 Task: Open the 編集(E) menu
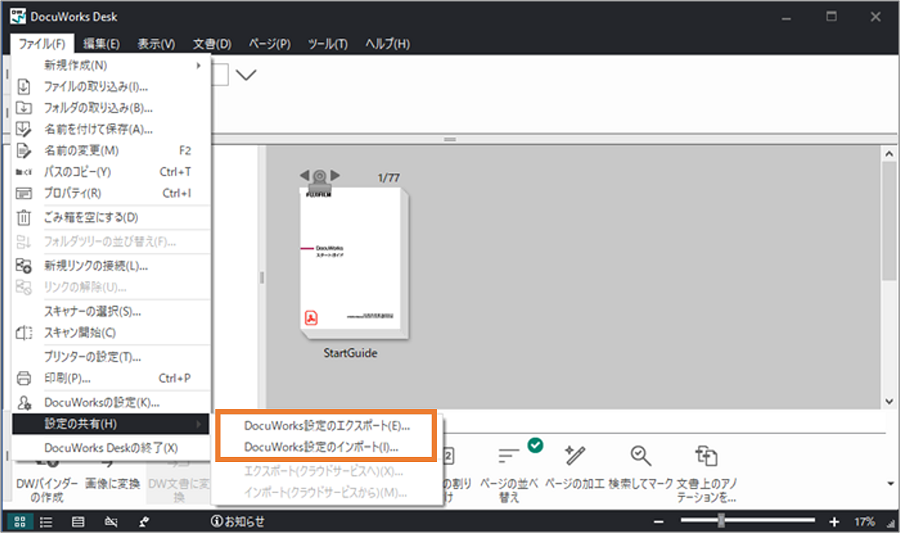(x=101, y=44)
